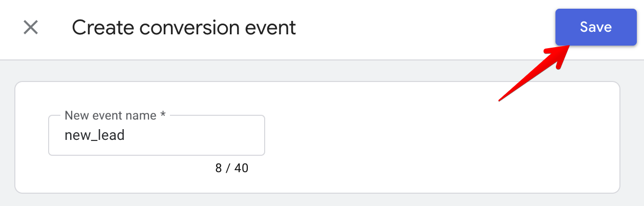Click the number 8 in the counter

(x=219, y=168)
